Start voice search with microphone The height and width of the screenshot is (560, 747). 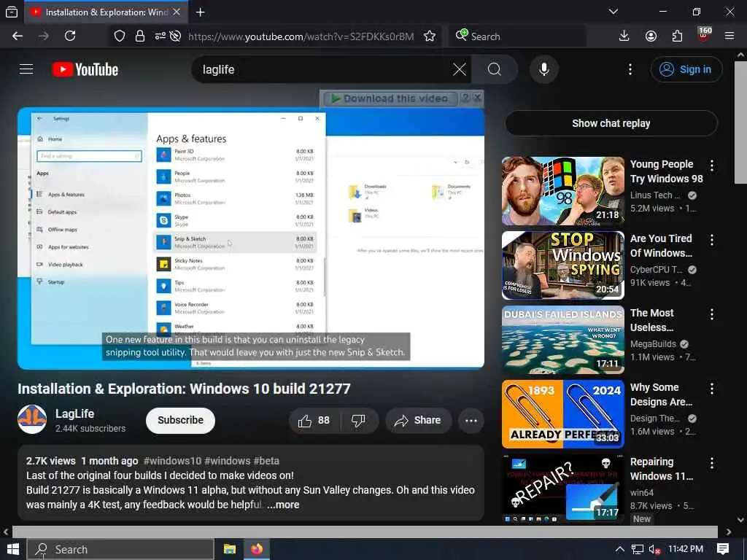[x=544, y=69]
